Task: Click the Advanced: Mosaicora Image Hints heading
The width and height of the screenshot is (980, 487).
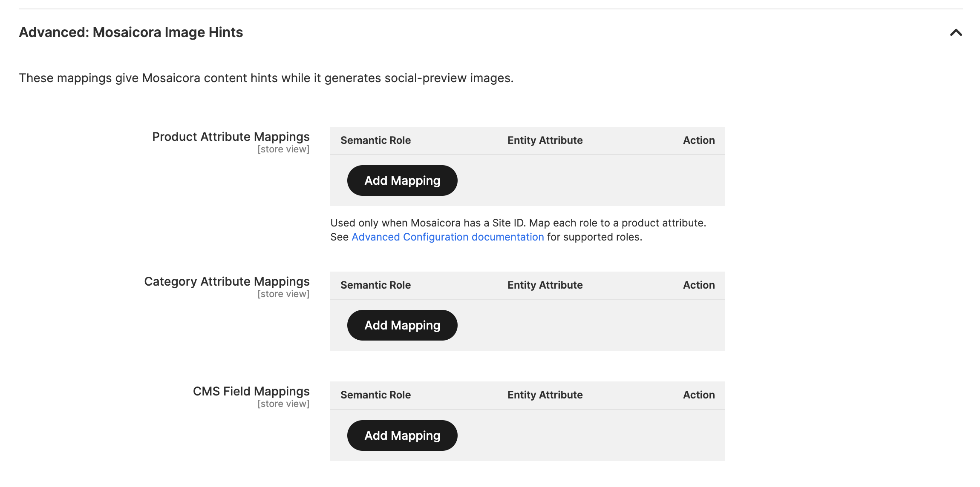Action: click(131, 32)
